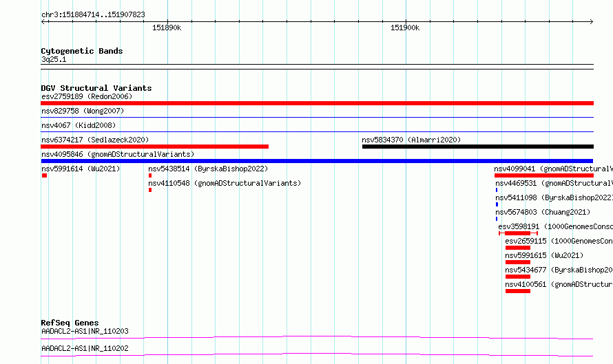This screenshot has width=613, height=364.
Task: Click the nsv4110548 gnomAD variant label
Action: (x=225, y=183)
